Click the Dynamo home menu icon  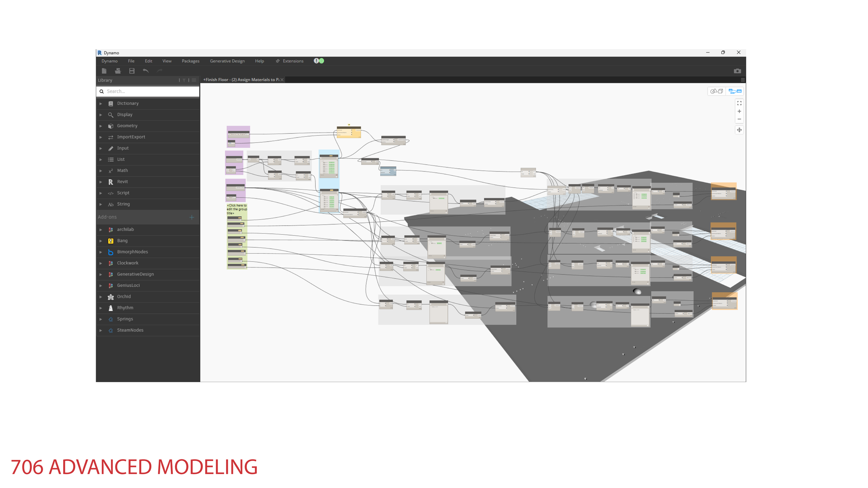click(108, 61)
